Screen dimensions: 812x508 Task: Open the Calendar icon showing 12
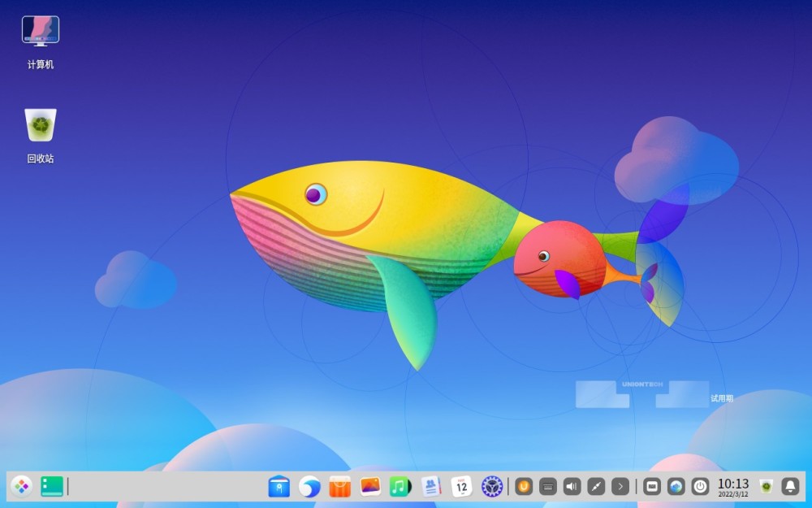(461, 486)
